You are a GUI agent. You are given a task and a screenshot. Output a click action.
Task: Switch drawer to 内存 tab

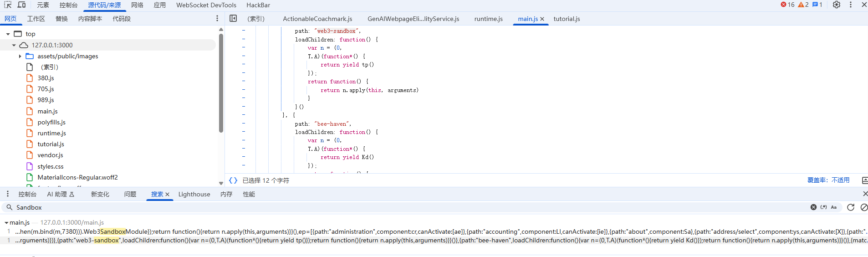pyautogui.click(x=226, y=194)
